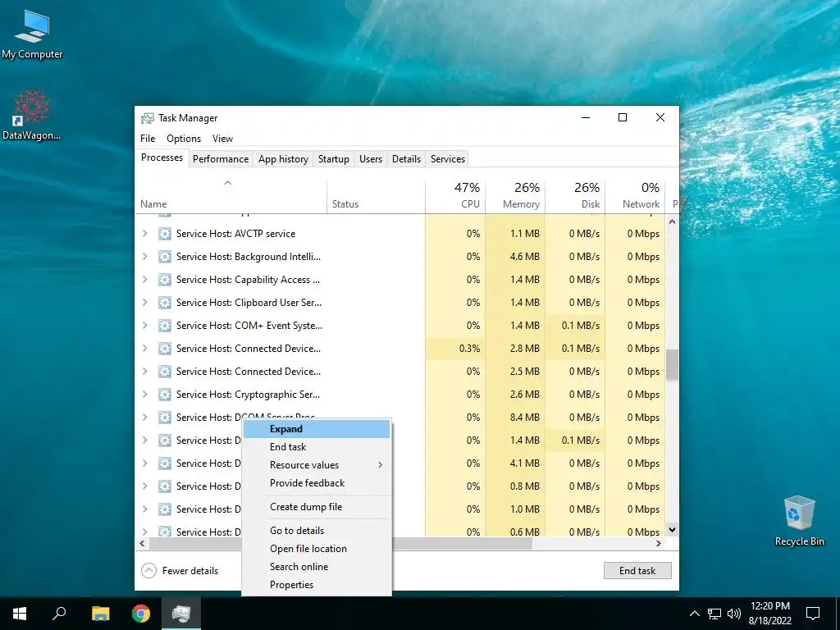The image size is (840, 630).
Task: Choose Create dump file option
Action: tap(317, 507)
